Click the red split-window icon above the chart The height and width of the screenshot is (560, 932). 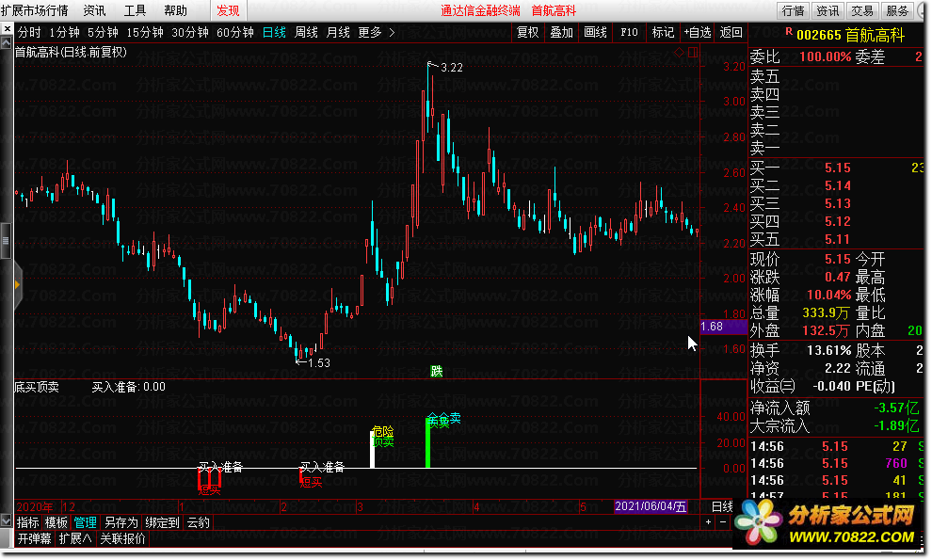[693, 53]
